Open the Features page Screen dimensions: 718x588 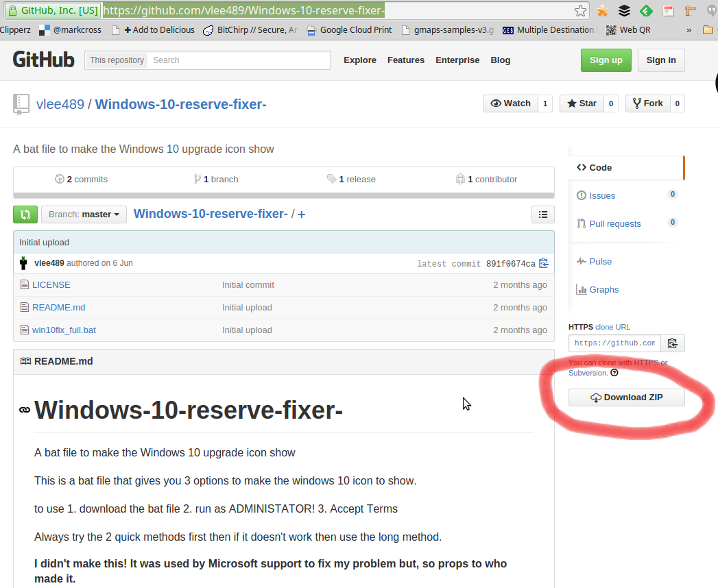click(x=406, y=60)
